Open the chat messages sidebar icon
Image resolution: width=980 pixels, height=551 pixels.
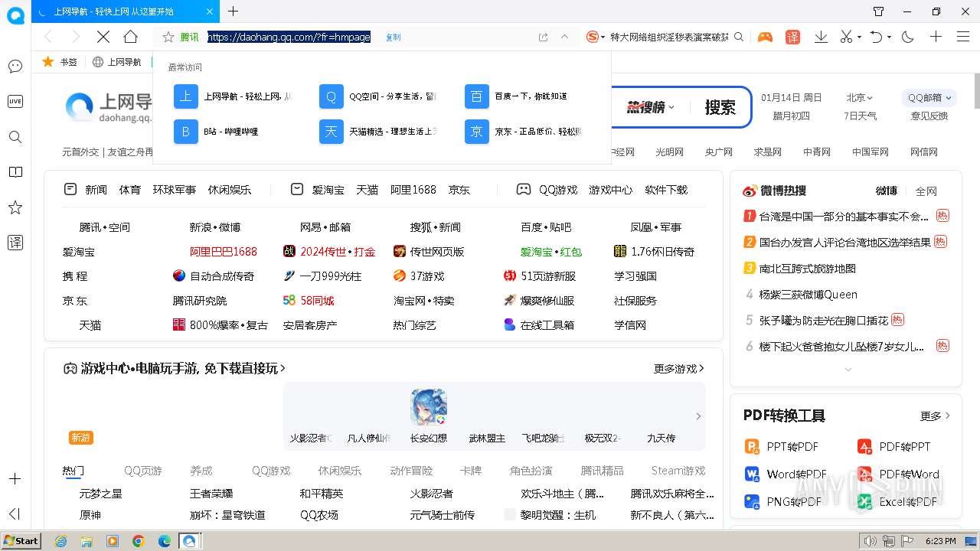tap(15, 67)
